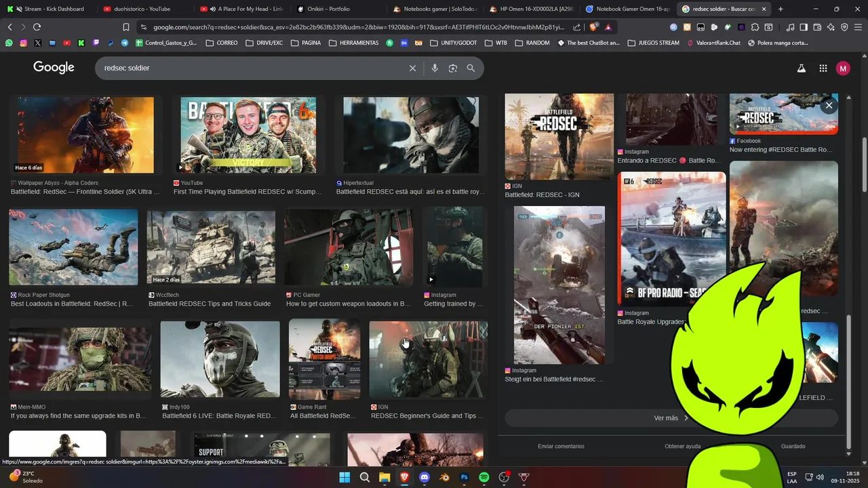Viewport: 868px width, 488px height.
Task: Open File Explorer from the taskbar
Action: pos(384,477)
